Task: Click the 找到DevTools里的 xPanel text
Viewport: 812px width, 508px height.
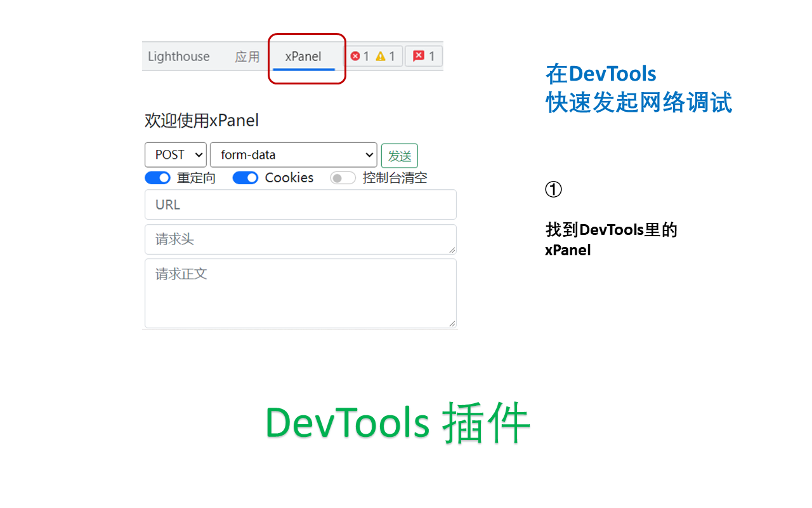Action: 612,239
